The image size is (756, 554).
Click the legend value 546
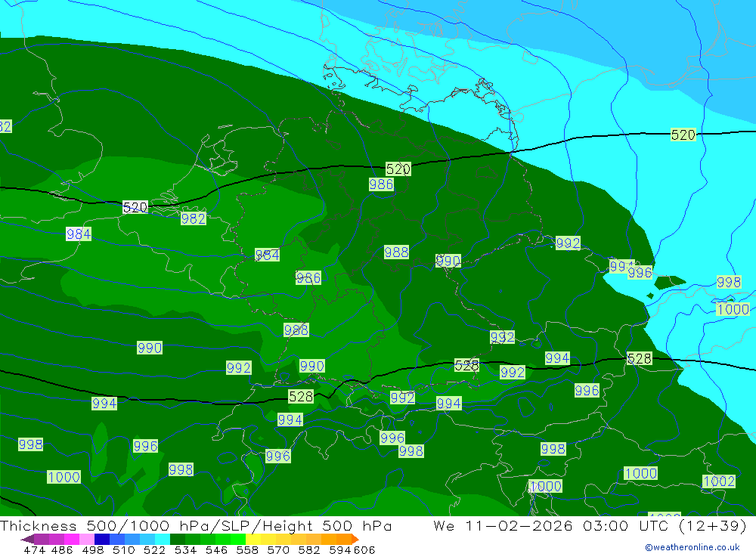pyautogui.click(x=216, y=550)
